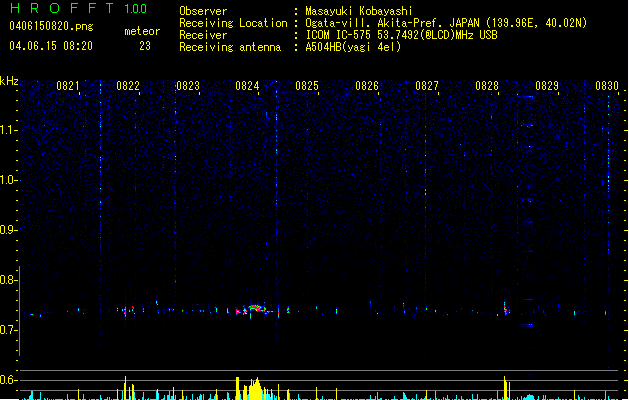Click the 0823 time marker
629x400 pixels.
(188, 86)
